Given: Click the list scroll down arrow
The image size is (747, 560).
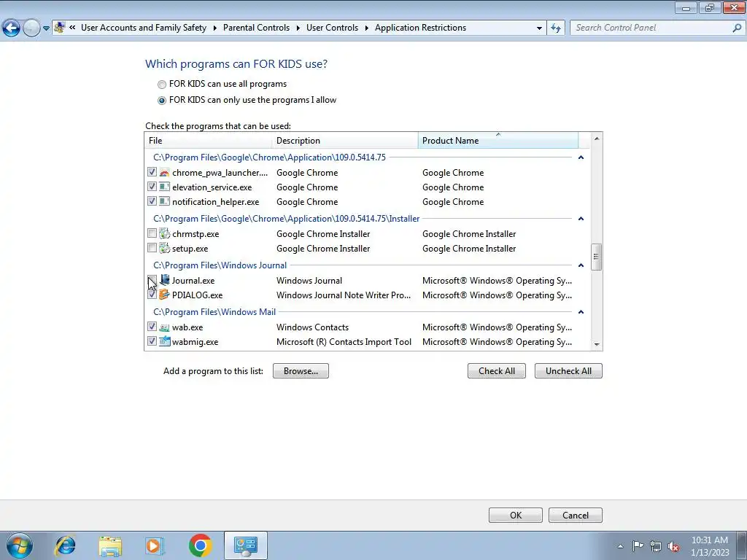Looking at the screenshot, I should [x=597, y=345].
